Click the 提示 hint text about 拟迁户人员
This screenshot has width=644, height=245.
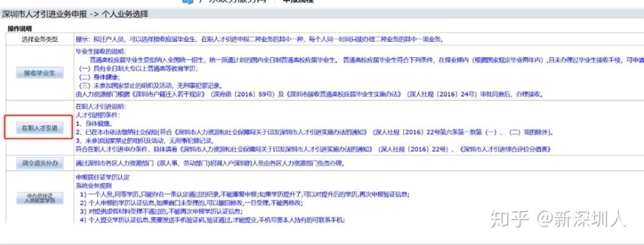[260, 39]
